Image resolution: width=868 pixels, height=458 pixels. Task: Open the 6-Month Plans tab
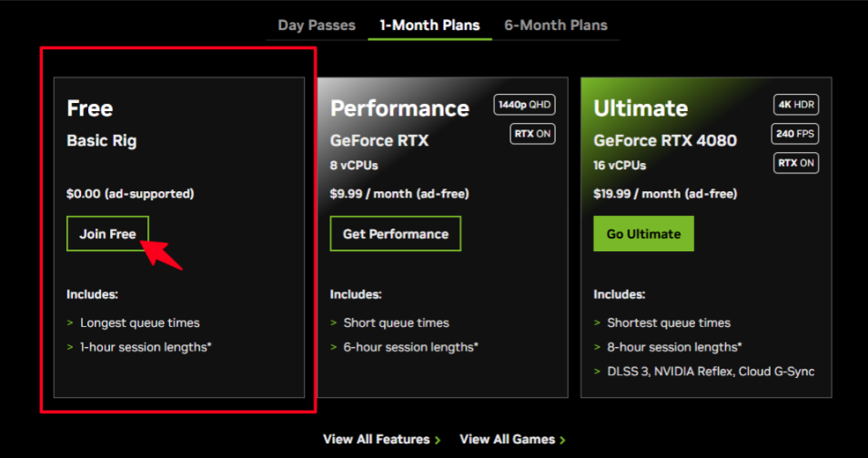(x=556, y=25)
